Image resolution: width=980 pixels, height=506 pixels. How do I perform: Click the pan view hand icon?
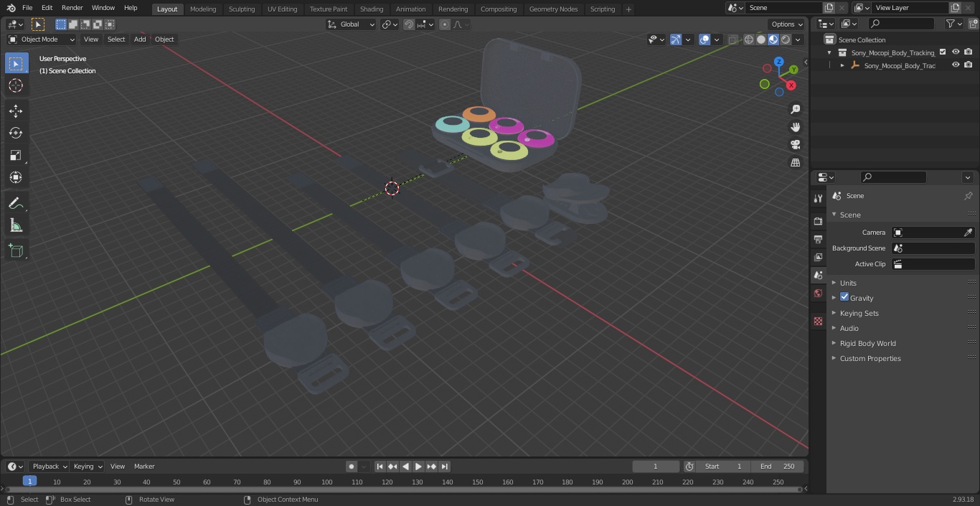(796, 127)
